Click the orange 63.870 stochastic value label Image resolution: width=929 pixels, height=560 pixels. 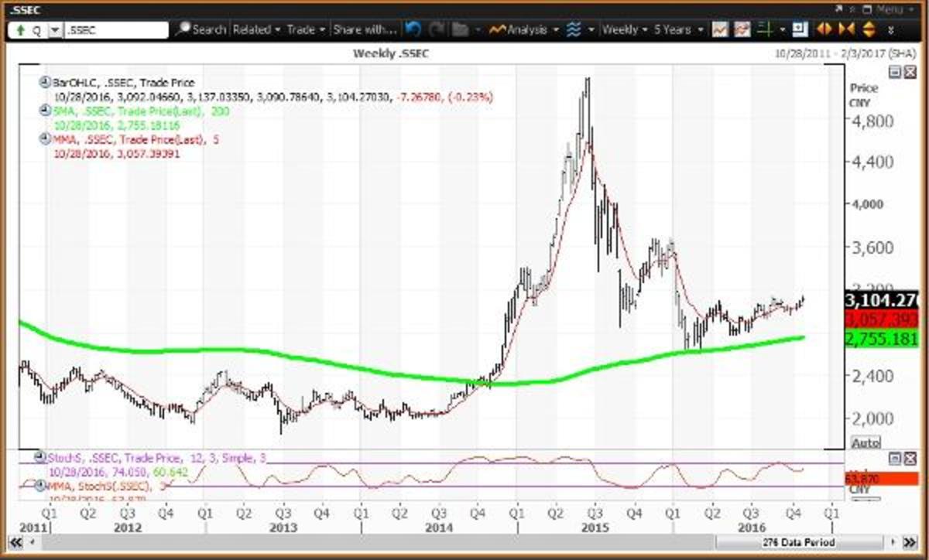click(x=883, y=478)
